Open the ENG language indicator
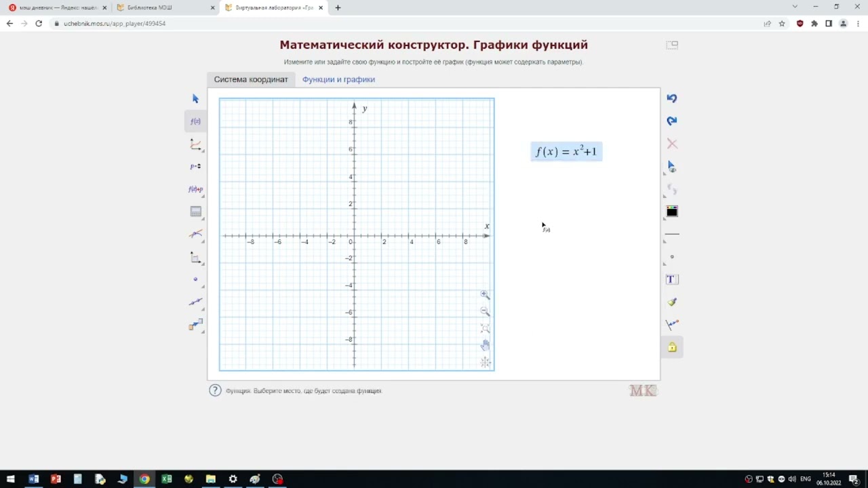 tap(806, 479)
